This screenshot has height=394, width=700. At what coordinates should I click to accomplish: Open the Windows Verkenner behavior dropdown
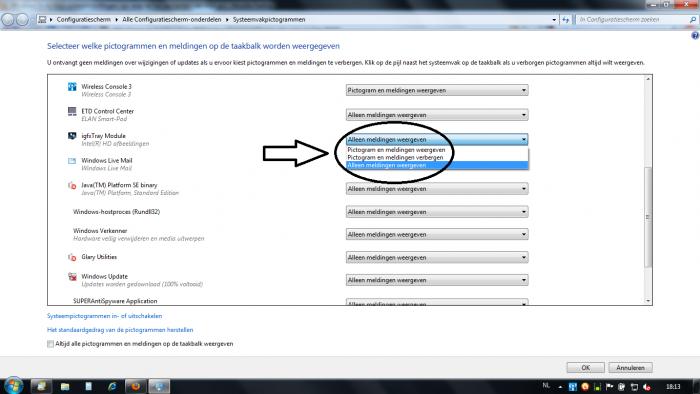[437, 234]
